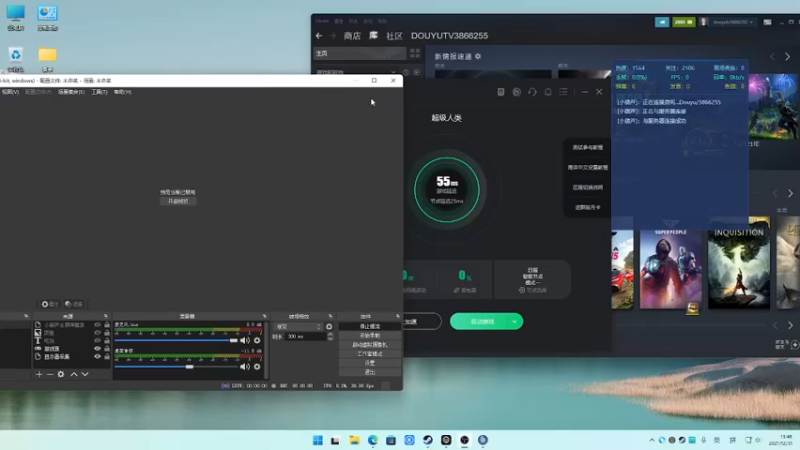This screenshot has height=450, width=800.
Task: Click enable preview button in OBS
Action: (178, 201)
